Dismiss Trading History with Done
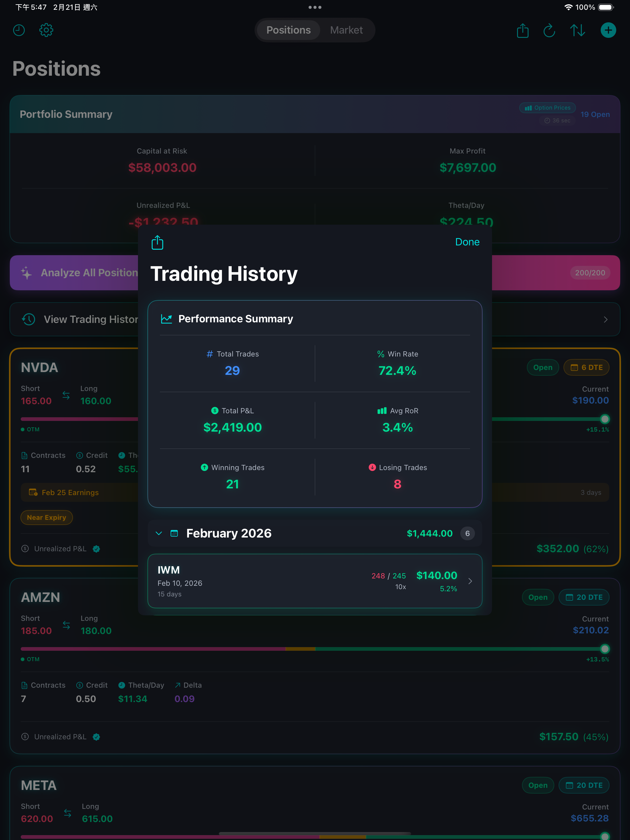 [x=467, y=242]
